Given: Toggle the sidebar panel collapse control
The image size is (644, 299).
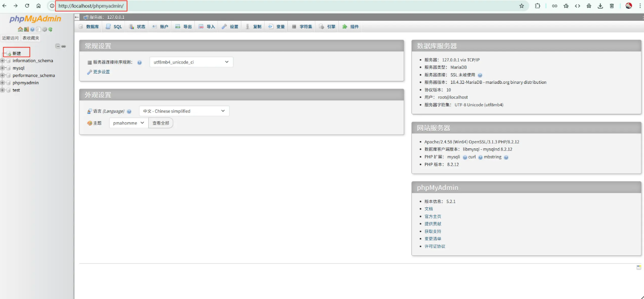Looking at the screenshot, I should tap(58, 46).
